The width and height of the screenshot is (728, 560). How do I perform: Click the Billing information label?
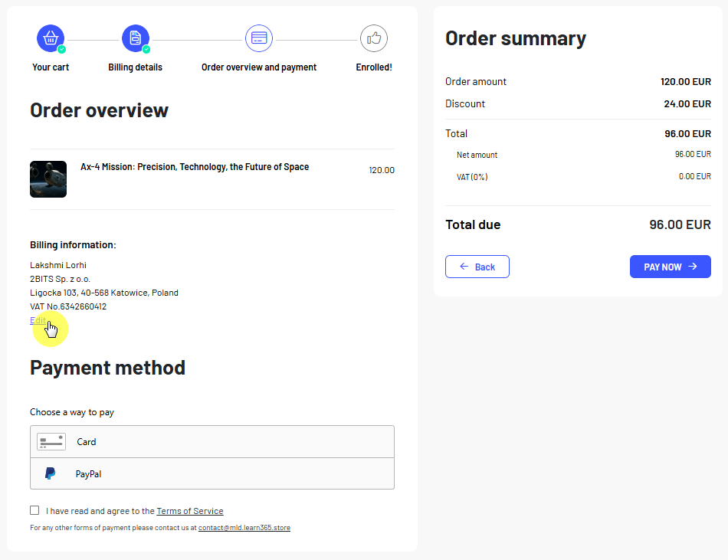click(73, 245)
